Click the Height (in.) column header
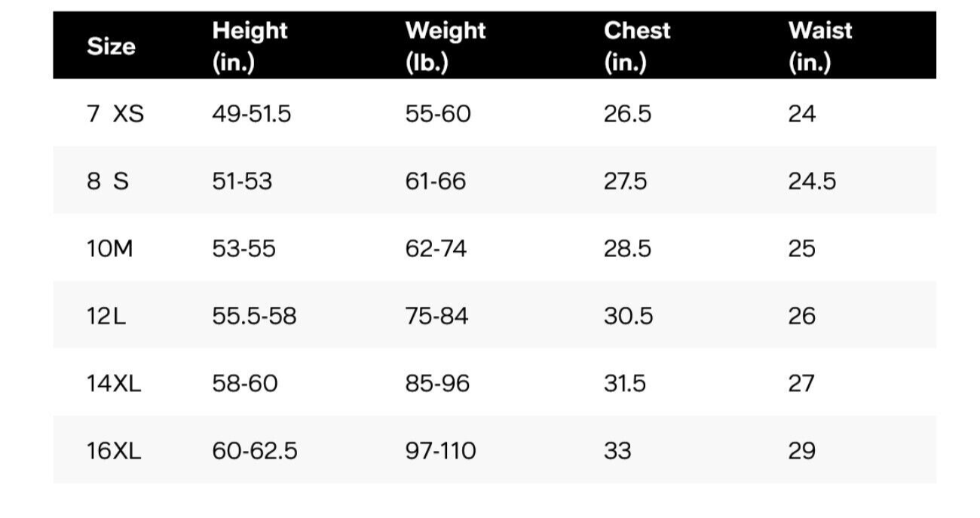This screenshot has height=518, width=980. pos(250,46)
